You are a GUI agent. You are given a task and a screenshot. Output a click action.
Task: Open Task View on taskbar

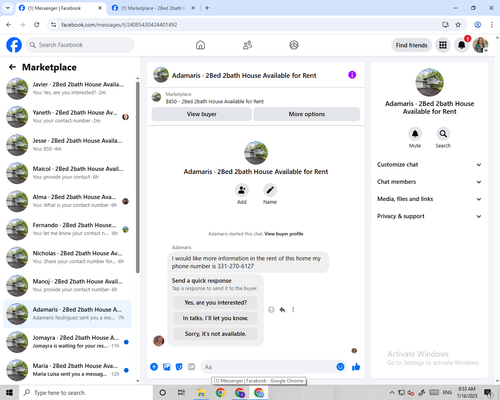(181, 393)
